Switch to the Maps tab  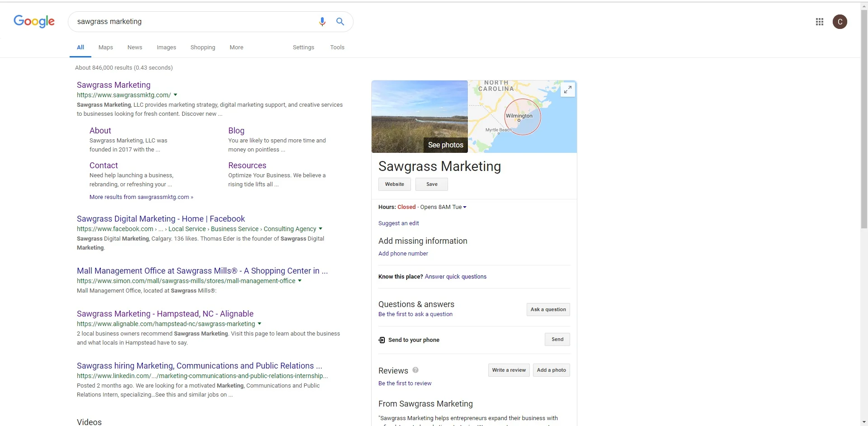(x=106, y=47)
